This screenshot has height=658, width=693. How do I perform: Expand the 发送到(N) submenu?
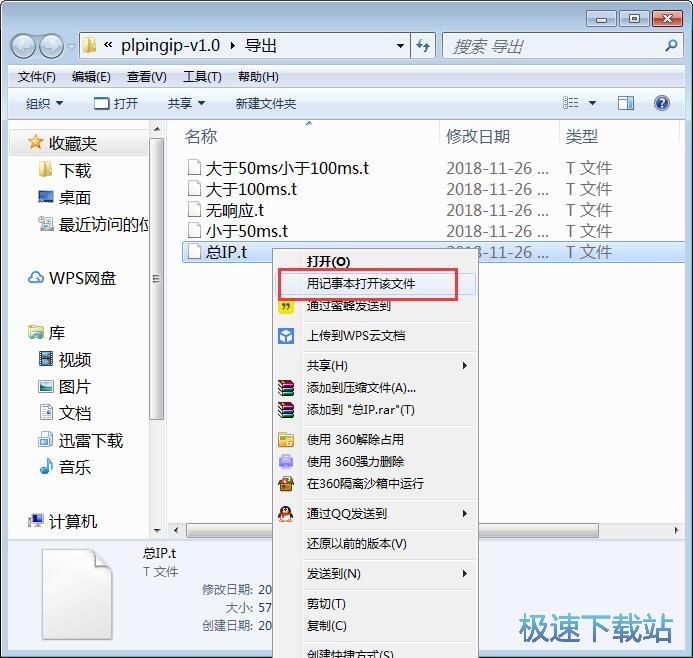[x=465, y=574]
